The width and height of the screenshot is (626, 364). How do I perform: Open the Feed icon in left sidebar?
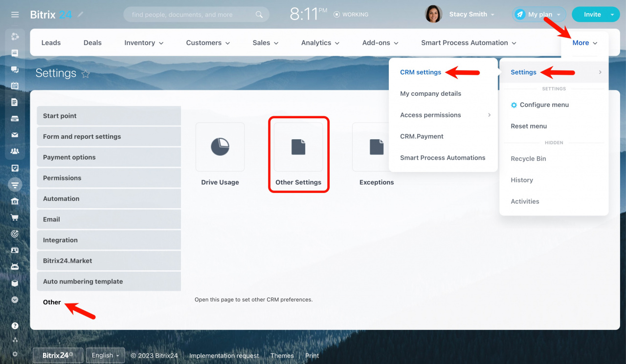(x=15, y=36)
